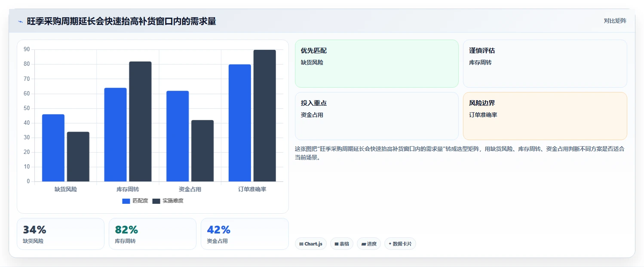Click the blue 匹配度 bar for 资金占用

coord(178,136)
